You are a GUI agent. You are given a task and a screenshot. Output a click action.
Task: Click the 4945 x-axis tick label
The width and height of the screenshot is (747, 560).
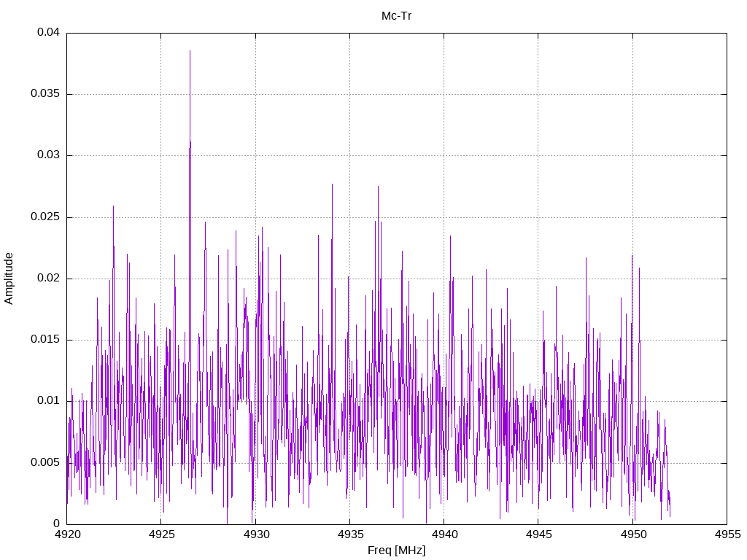[538, 534]
